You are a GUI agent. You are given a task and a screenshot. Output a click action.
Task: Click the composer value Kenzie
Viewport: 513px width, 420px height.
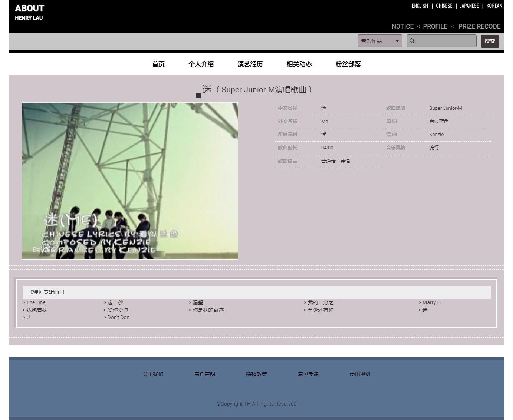point(436,135)
